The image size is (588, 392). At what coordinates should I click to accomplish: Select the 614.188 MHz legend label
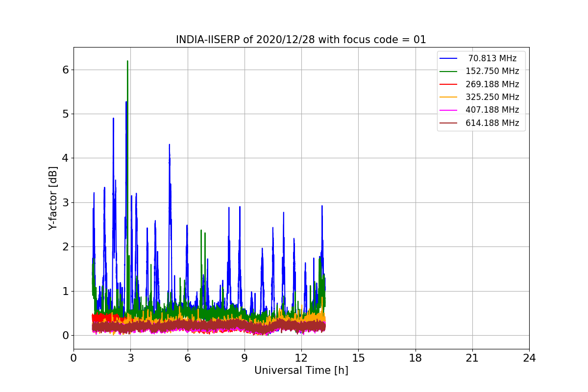pyautogui.click(x=492, y=123)
